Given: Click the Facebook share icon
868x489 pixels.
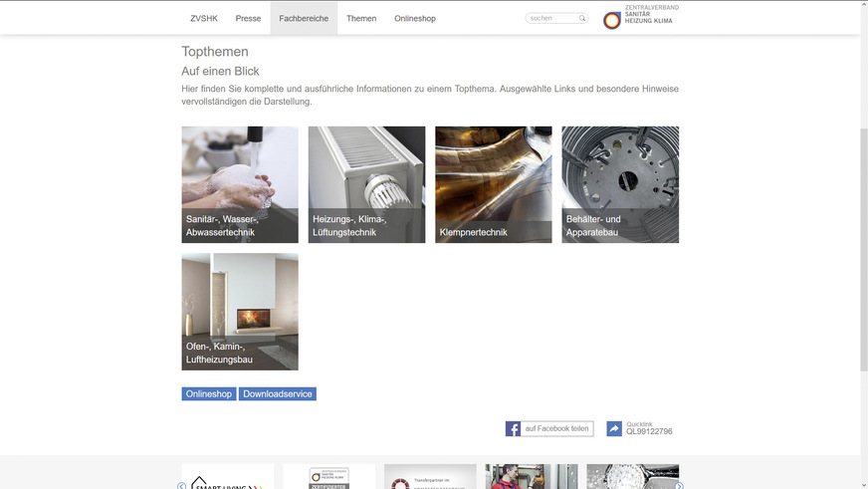Looking at the screenshot, I should [514, 429].
